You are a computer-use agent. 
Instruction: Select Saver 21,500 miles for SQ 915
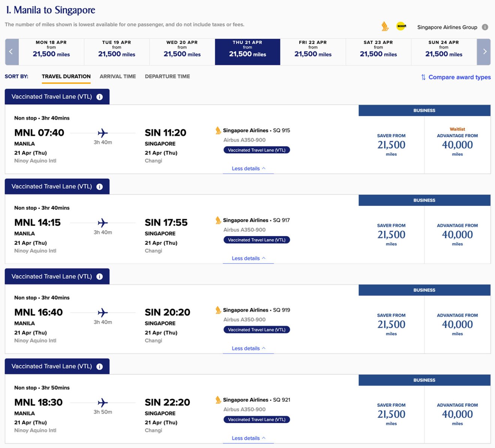tap(391, 145)
